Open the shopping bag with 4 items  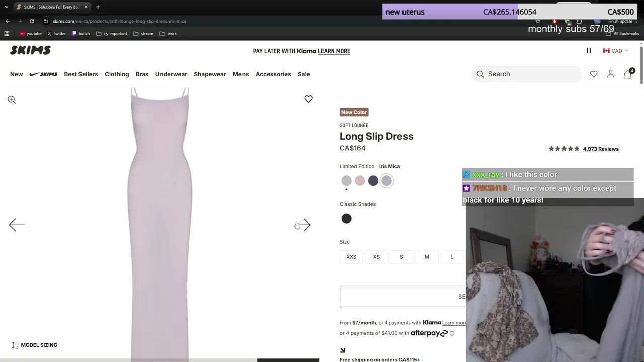[628, 74]
